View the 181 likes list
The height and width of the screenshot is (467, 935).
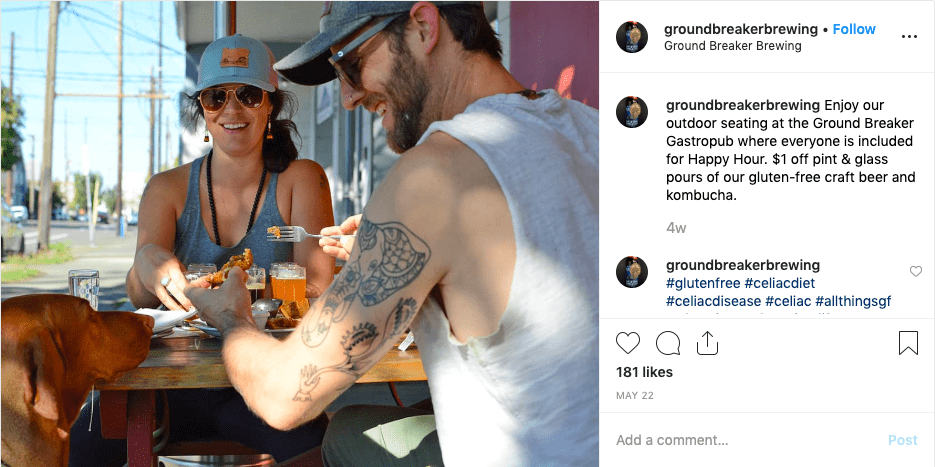[x=645, y=372]
